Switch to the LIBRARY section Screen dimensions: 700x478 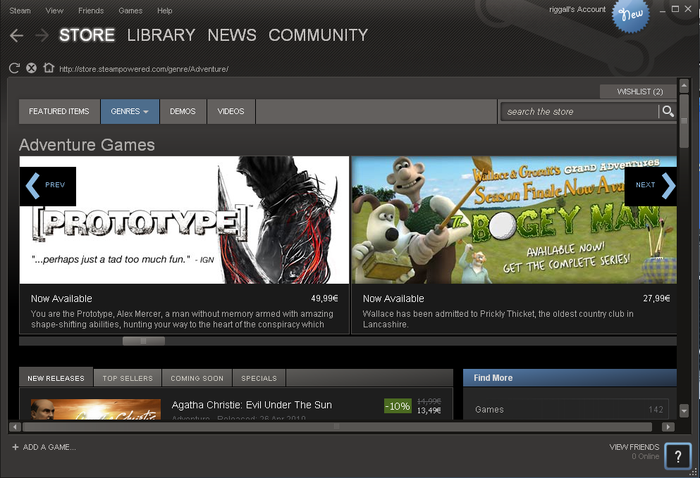click(161, 35)
